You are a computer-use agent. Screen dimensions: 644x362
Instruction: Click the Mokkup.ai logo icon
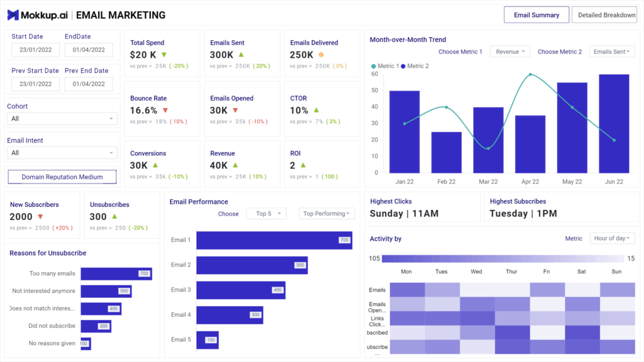pos(14,15)
